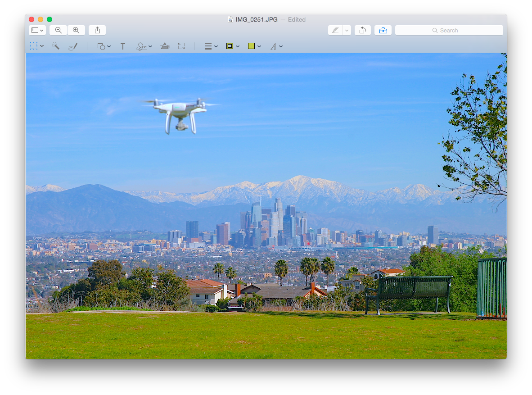Open the Shapes dropdown menu
The width and height of the screenshot is (532, 395).
(104, 46)
